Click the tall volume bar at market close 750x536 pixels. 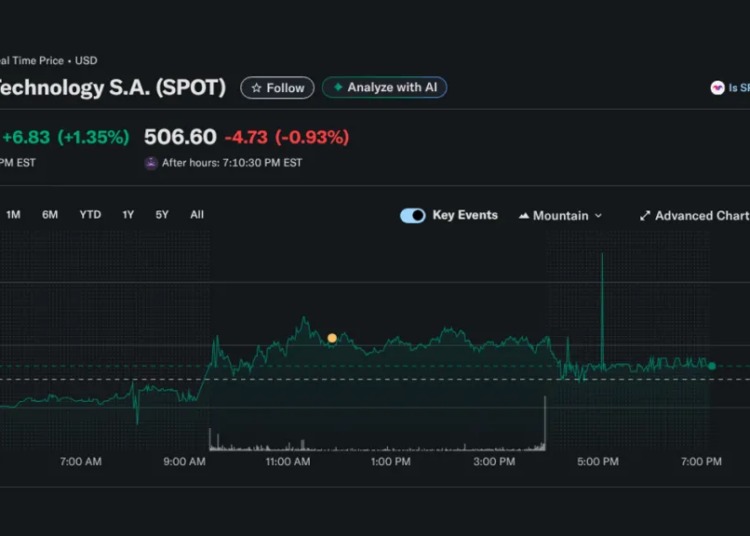(545, 423)
